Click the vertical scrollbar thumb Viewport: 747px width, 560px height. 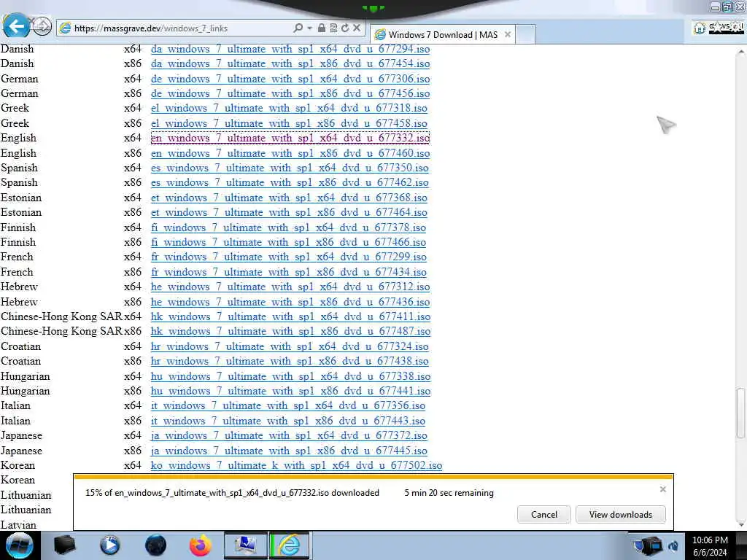(740, 413)
